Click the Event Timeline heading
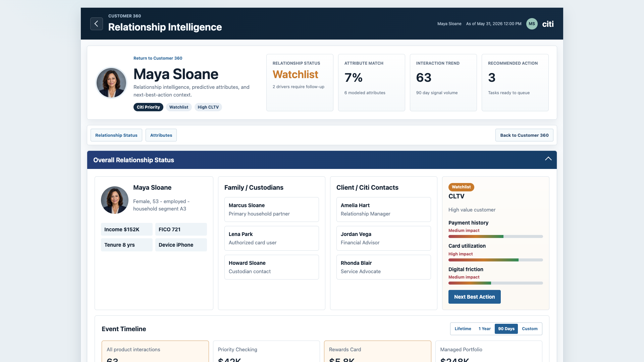 click(124, 329)
